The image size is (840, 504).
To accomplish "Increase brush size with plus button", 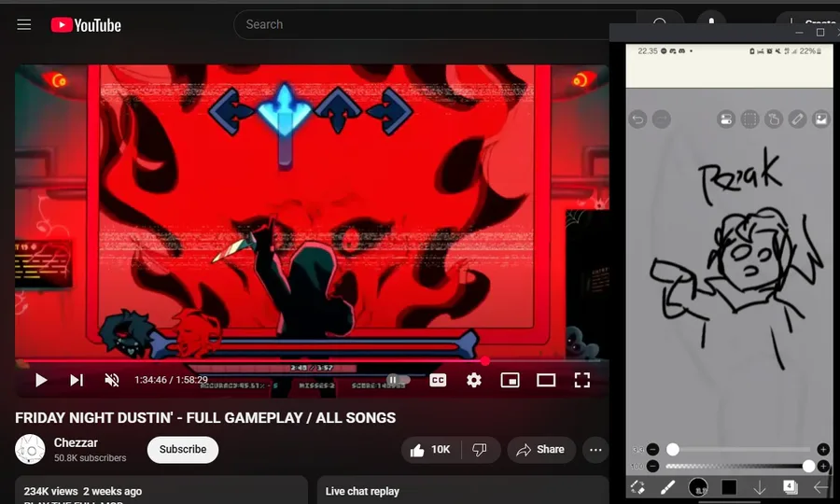I will (823, 449).
